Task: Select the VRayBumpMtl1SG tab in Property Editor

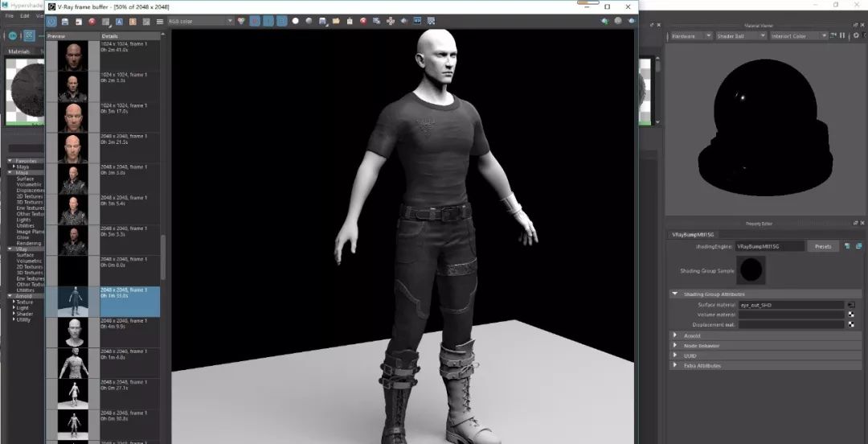Action: point(693,235)
